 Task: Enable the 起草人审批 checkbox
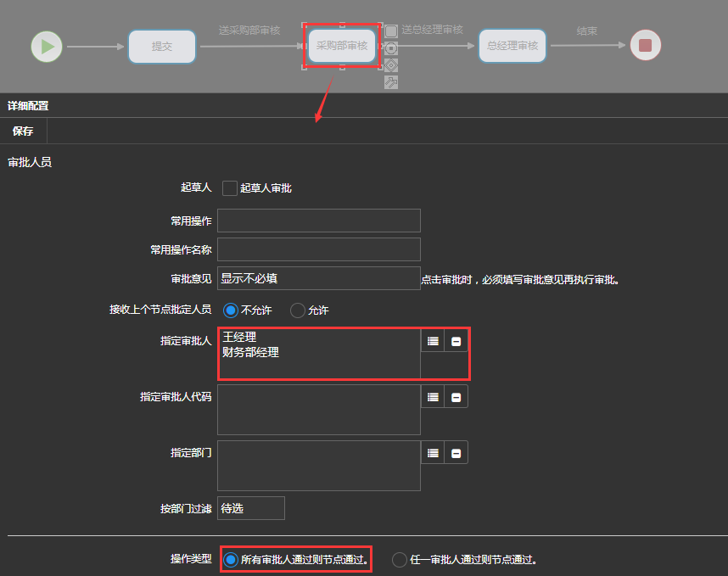pyautogui.click(x=230, y=188)
